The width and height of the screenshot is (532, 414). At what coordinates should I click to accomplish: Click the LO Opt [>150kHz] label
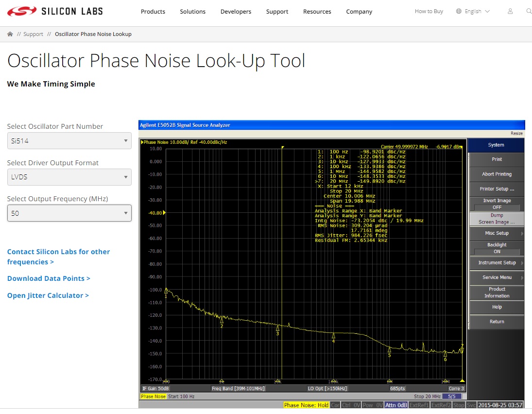pyautogui.click(x=327, y=389)
